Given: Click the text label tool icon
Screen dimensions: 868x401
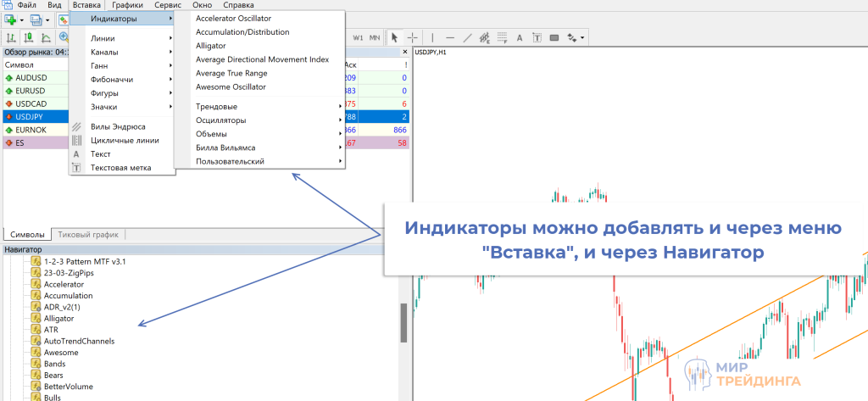Looking at the screenshot, I should coord(537,37).
